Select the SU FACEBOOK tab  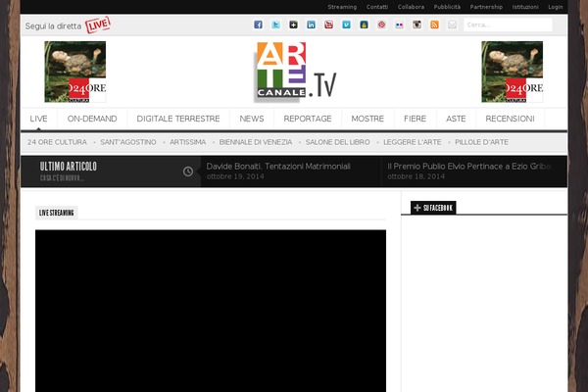pyautogui.click(x=433, y=208)
